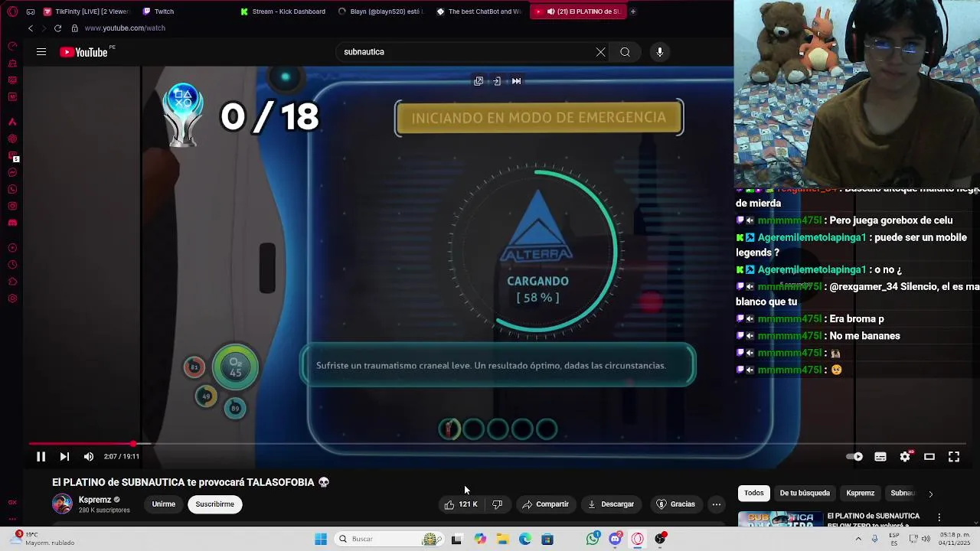Switch to The best ChatBot tab
Viewport: 980px width, 551px height.
[x=479, y=11]
